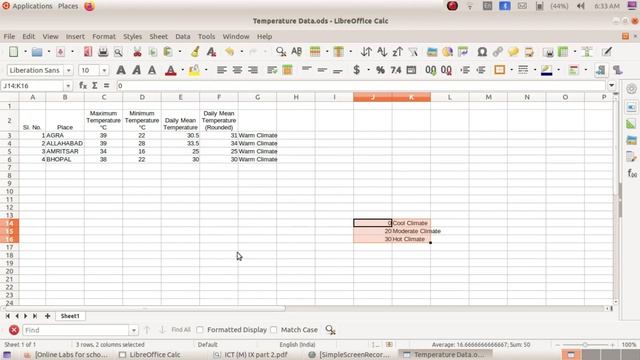Click the Print icon

pos(103,52)
